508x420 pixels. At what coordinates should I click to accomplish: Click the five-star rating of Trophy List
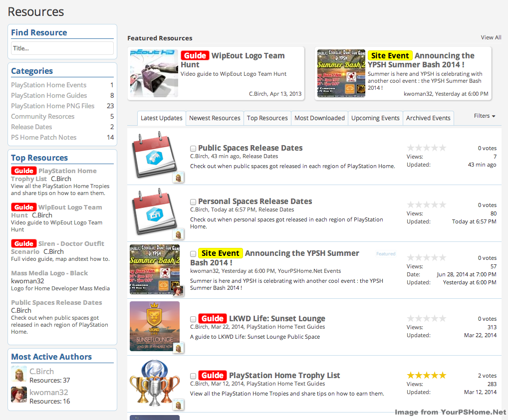click(x=426, y=375)
